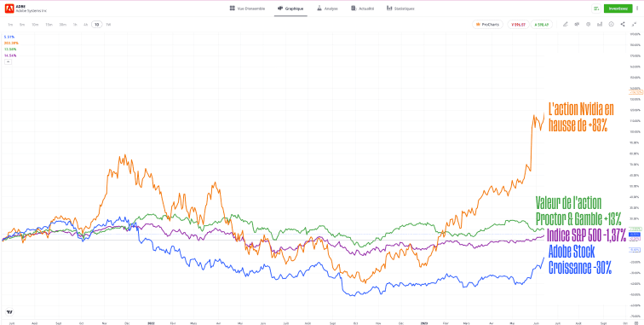Click the red sell price button
Viewport: 644px width, 325px height.
(x=518, y=24)
